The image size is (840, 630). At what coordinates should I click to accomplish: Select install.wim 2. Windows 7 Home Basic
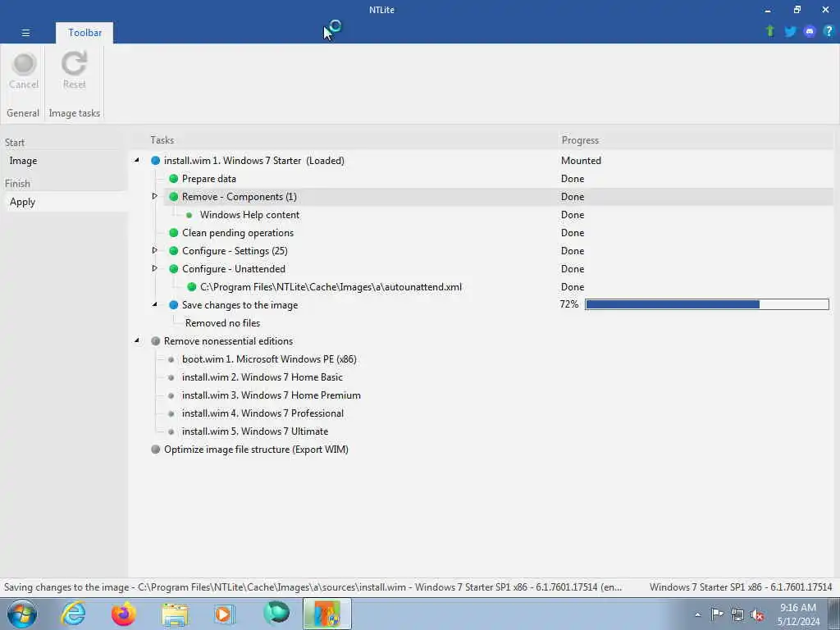click(x=262, y=377)
